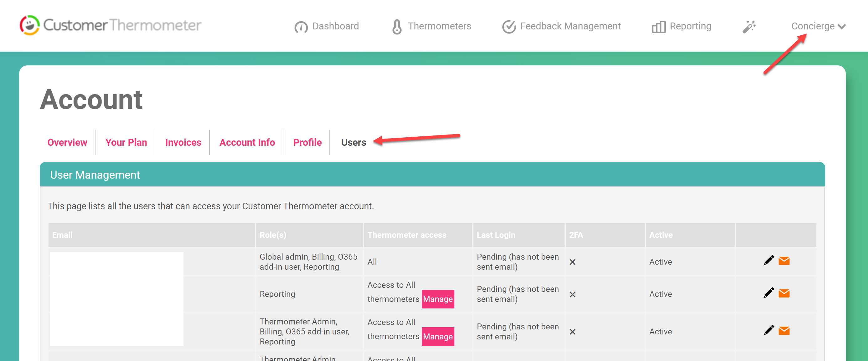Switch to the Invoices tab
Image resolution: width=868 pixels, height=361 pixels.
tap(183, 142)
